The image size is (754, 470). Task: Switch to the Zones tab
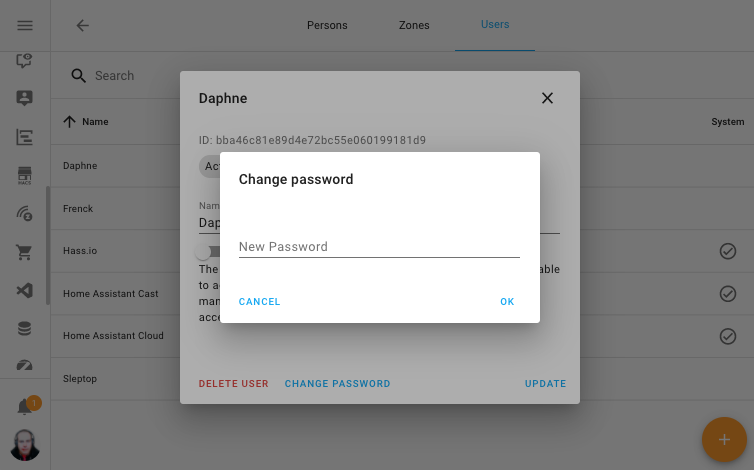coord(413,26)
